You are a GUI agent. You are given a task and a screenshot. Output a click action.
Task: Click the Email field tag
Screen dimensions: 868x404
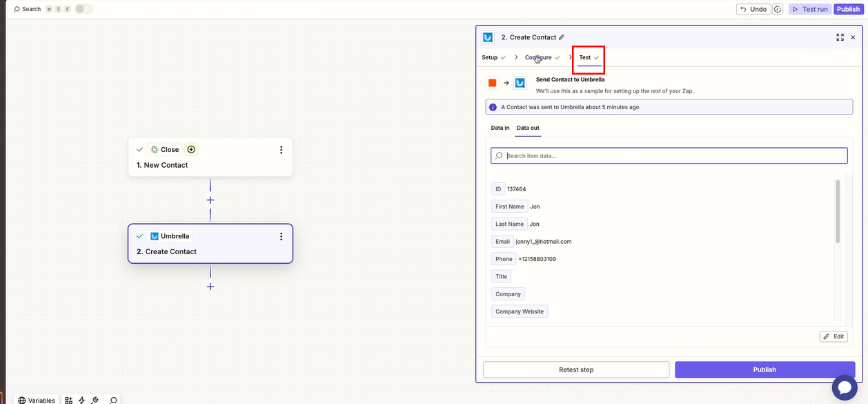tap(502, 242)
